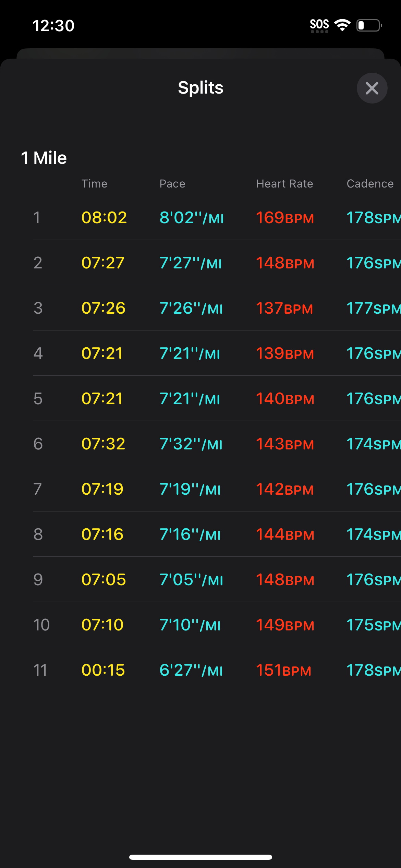This screenshot has height=868, width=401.
Task: Select the Heart Rate column header
Action: pyautogui.click(x=284, y=184)
